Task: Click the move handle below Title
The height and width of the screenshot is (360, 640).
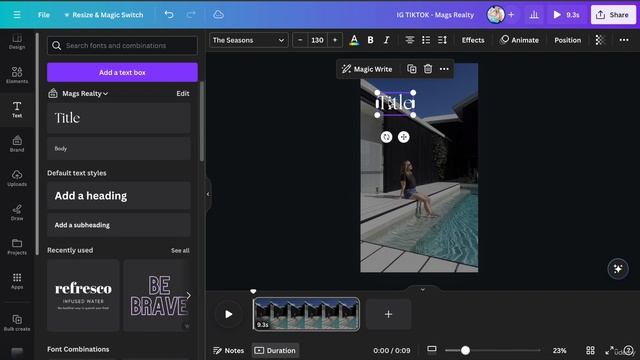Action: point(404,137)
